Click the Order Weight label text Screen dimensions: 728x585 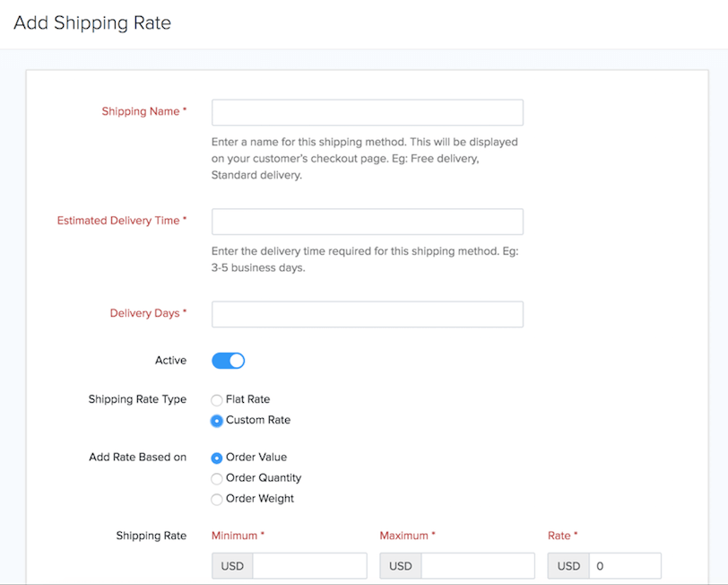(x=259, y=499)
